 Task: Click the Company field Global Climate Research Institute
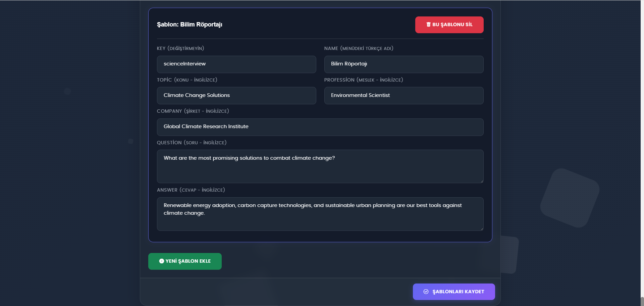coord(320,127)
